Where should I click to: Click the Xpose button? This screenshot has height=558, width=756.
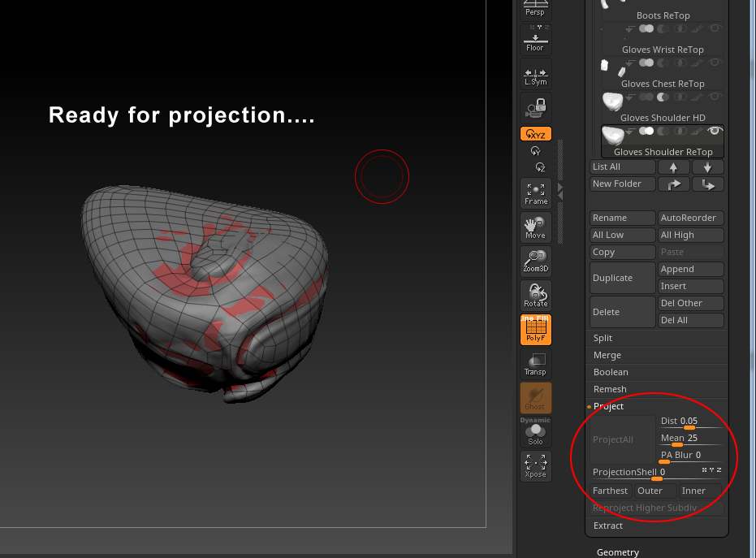[x=536, y=466]
